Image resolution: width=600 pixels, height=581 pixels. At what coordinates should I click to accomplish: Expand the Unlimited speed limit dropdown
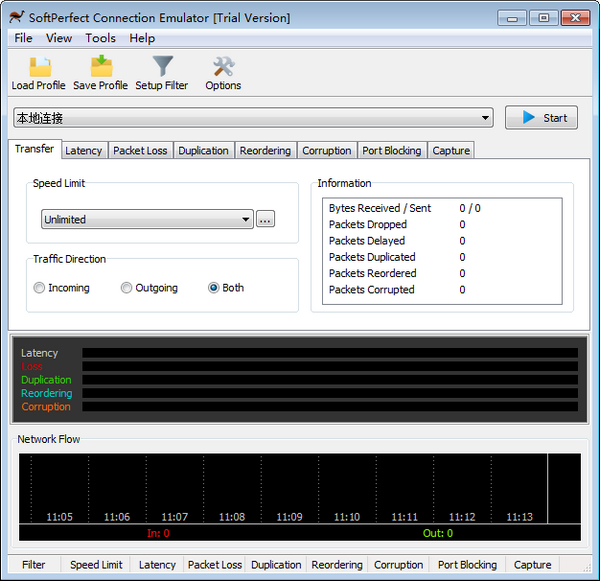(147, 219)
